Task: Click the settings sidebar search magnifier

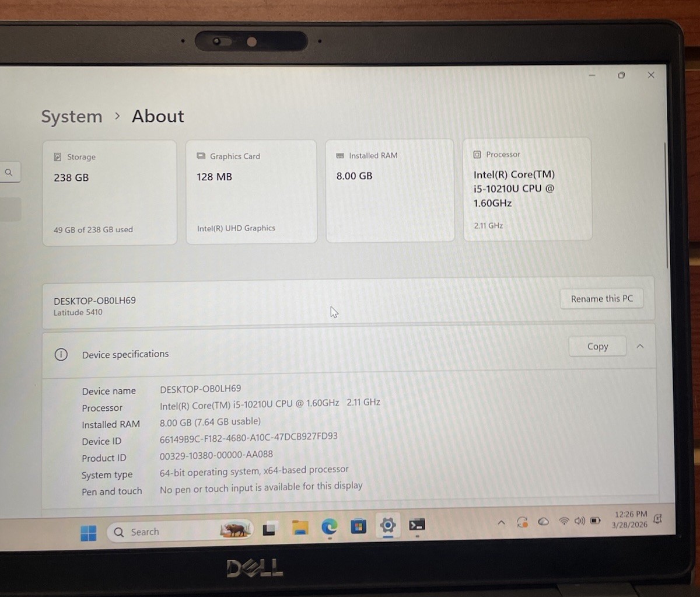Action: [x=9, y=172]
